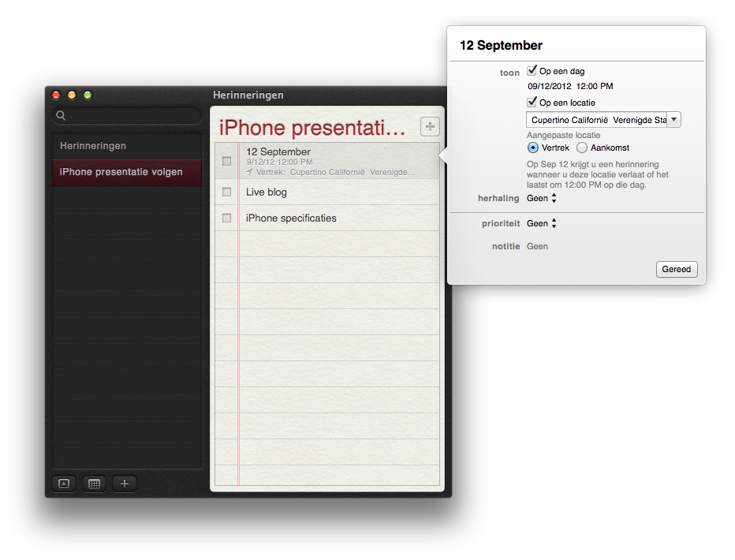Image resolution: width=735 pixels, height=560 pixels.
Task: Click the search magnifier icon
Action: pyautogui.click(x=61, y=116)
